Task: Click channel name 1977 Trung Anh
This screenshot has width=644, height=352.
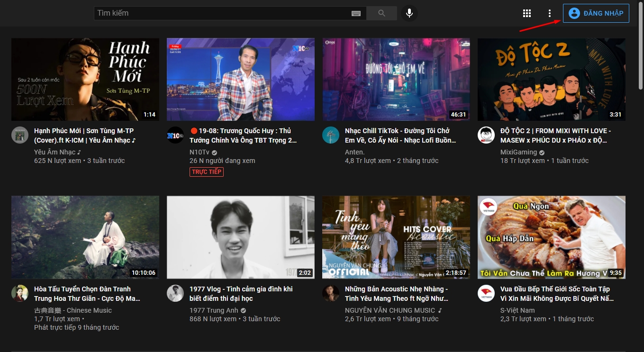Action: tap(214, 310)
